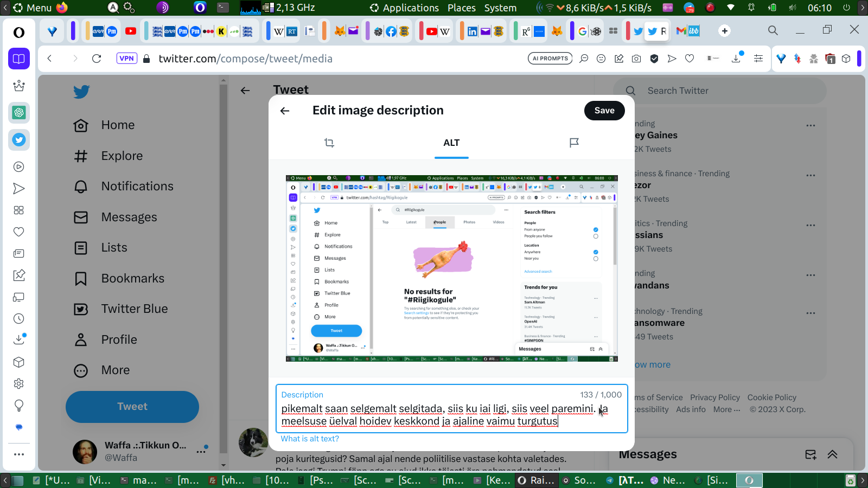
Task: Open the Opera sidebar three-dots menu
Action: point(19,454)
